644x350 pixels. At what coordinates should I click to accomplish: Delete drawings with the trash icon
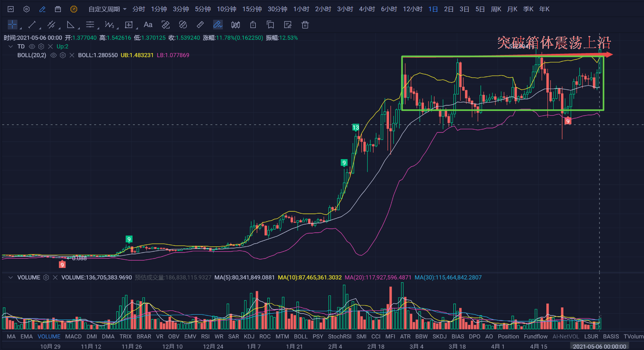click(305, 25)
